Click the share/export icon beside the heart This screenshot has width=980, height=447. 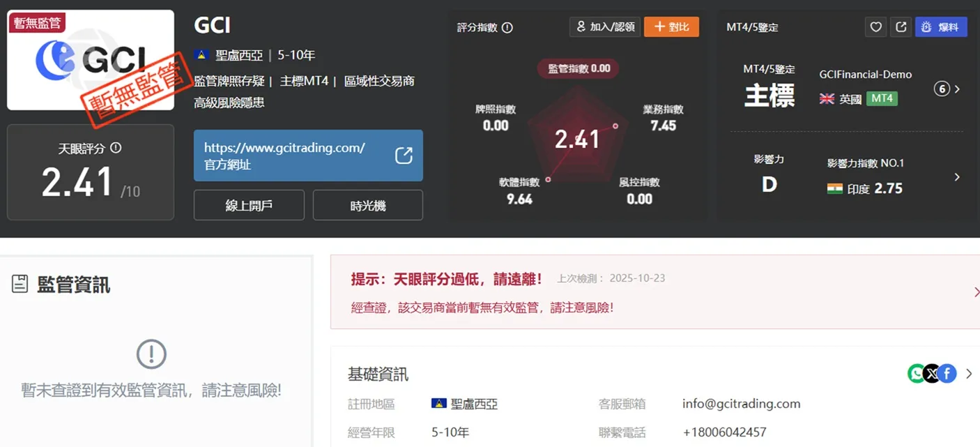click(x=901, y=27)
